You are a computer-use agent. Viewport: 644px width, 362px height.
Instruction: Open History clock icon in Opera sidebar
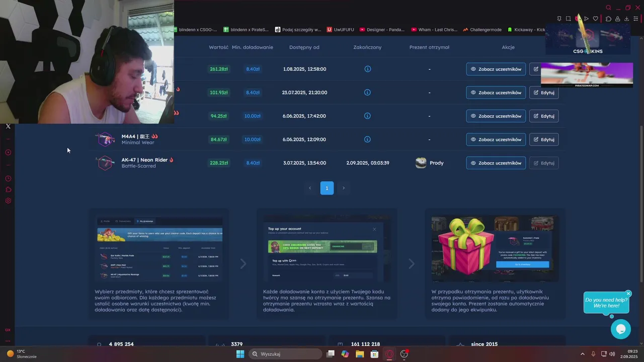[8, 178]
